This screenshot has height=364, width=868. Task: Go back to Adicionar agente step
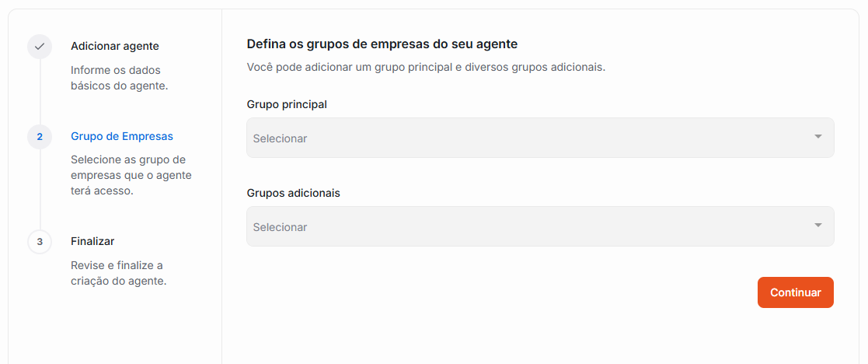[x=114, y=47]
